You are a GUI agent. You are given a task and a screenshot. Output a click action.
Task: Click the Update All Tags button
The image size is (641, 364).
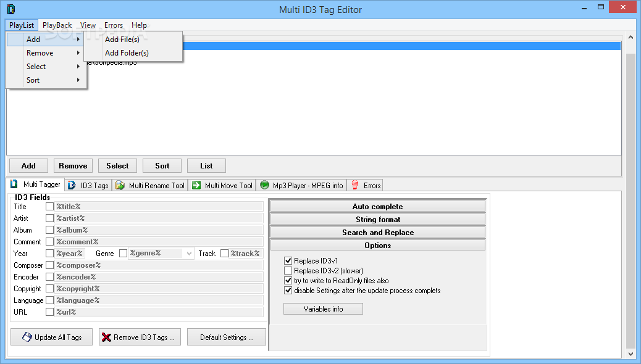coord(51,337)
